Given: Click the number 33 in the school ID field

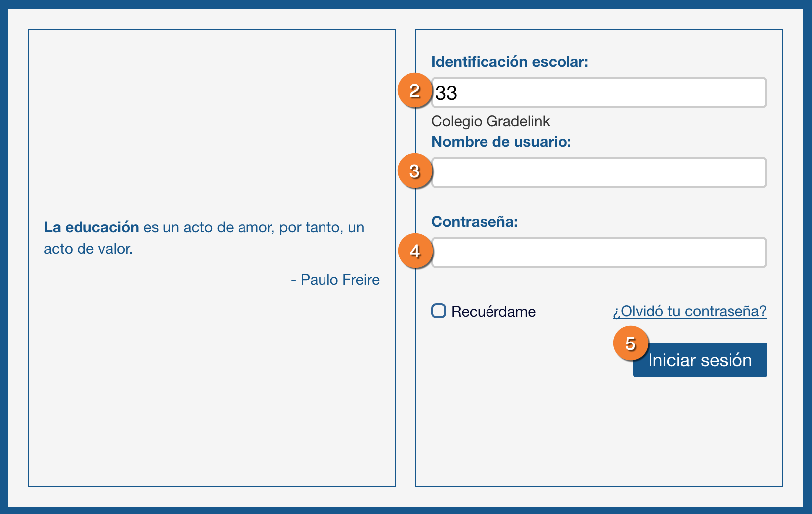Looking at the screenshot, I should [x=446, y=93].
